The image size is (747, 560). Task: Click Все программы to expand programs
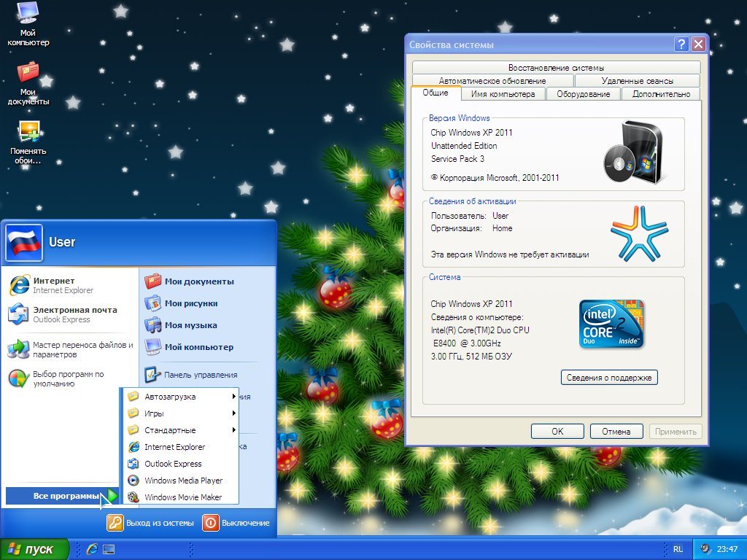click(63, 496)
